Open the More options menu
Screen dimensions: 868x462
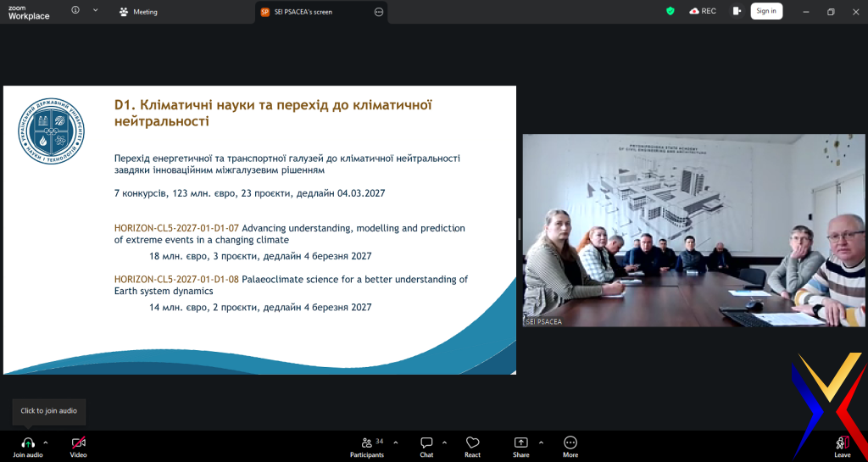coord(570,443)
